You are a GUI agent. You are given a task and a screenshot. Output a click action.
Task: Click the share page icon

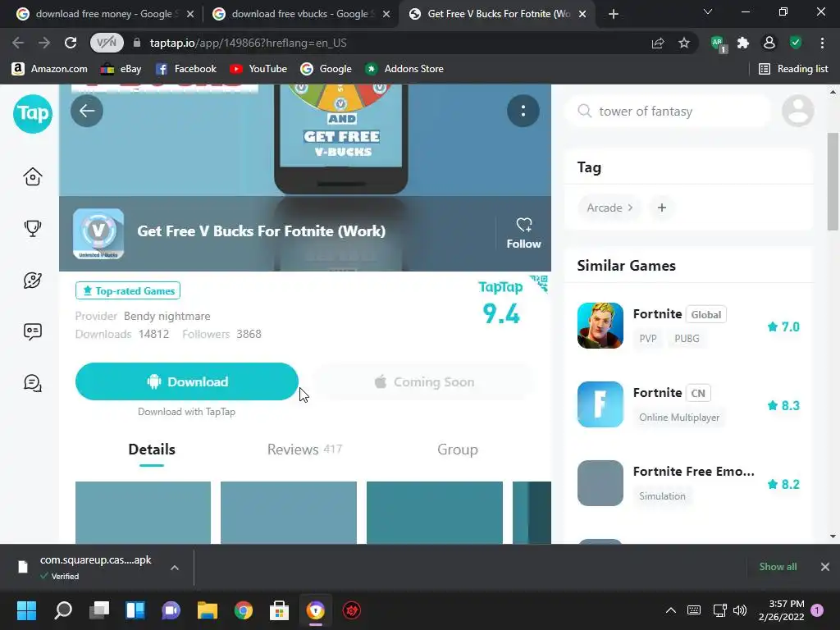click(658, 43)
